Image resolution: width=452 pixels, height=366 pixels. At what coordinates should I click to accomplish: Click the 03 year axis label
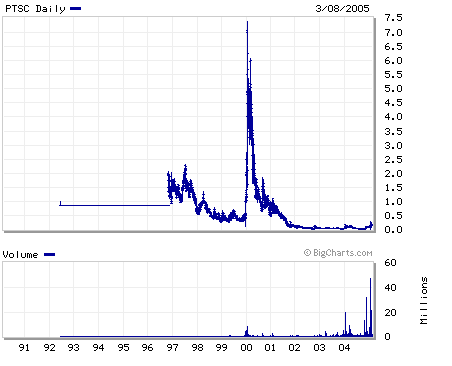pyautogui.click(x=319, y=348)
